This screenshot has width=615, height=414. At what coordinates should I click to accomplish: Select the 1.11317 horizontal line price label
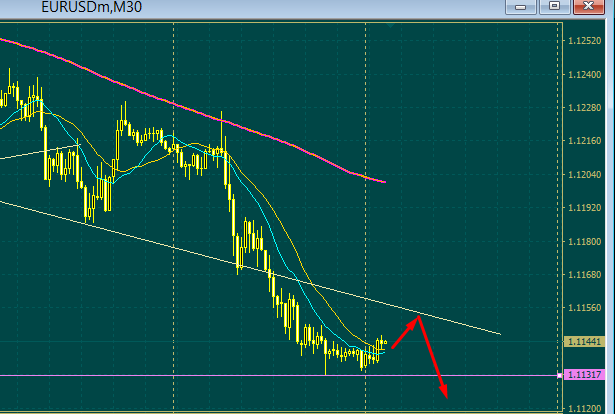(584, 375)
